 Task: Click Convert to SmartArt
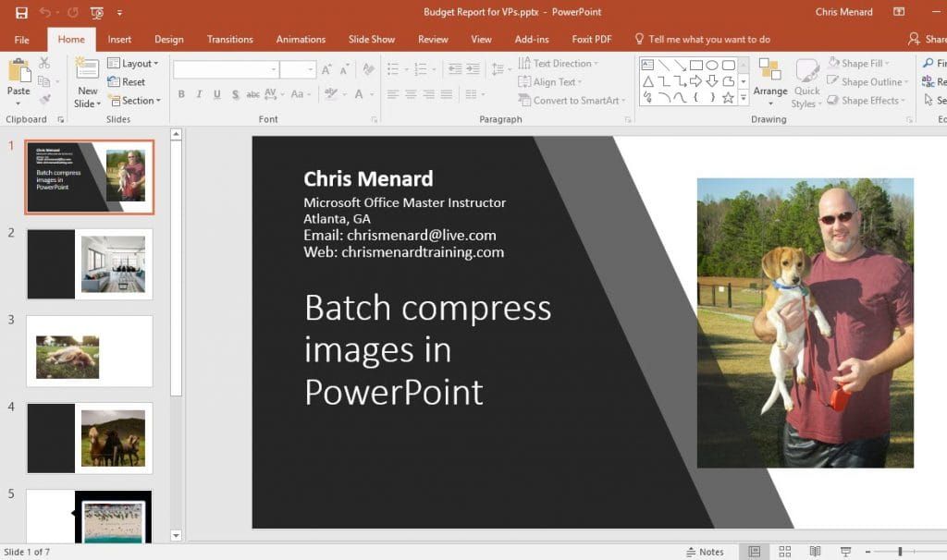[x=572, y=101]
